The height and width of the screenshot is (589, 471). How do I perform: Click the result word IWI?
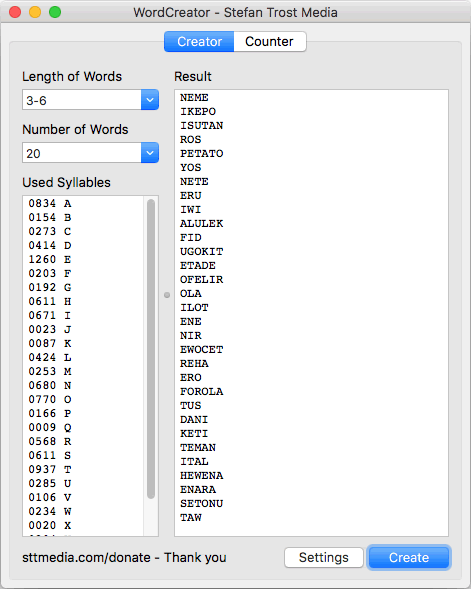(x=191, y=210)
